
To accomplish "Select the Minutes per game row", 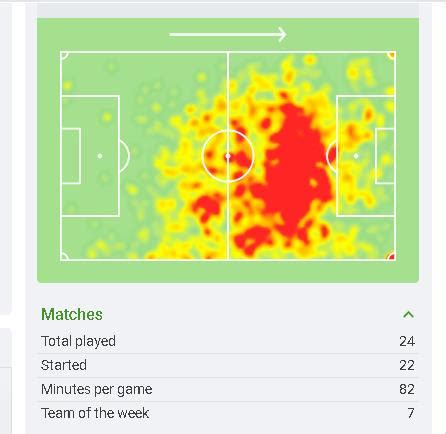I will (x=228, y=389).
